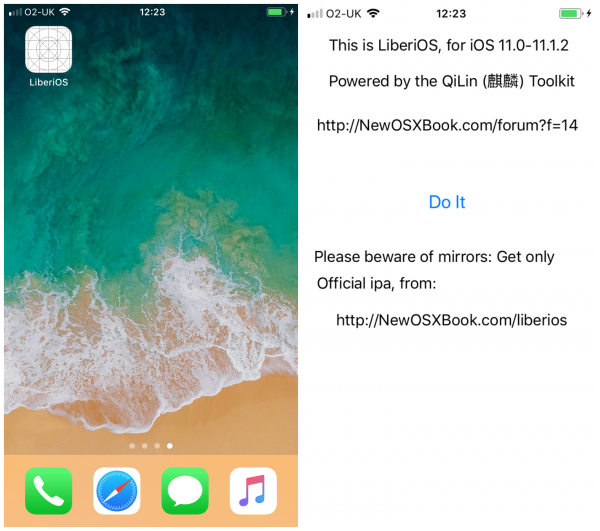Tap the 12:23 clock in LiberiOS app

(451, 14)
